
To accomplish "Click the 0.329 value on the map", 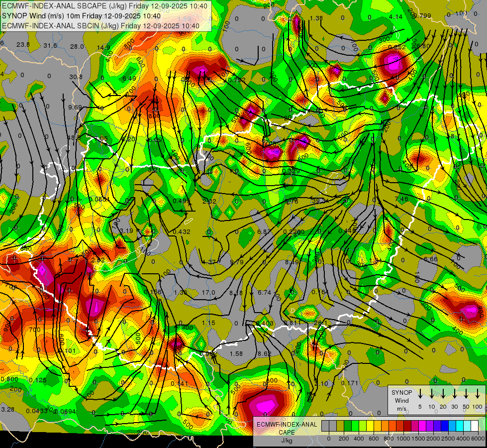I will pos(291,171).
